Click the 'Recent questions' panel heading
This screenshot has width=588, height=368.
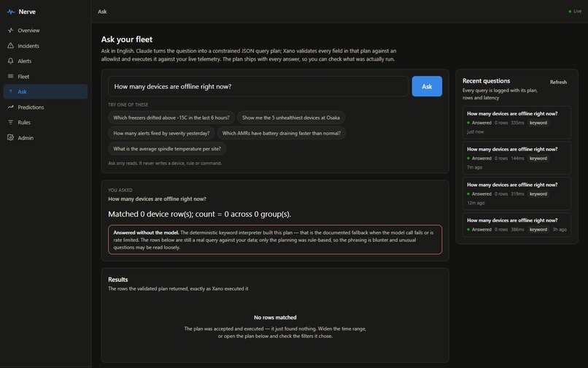(x=486, y=81)
